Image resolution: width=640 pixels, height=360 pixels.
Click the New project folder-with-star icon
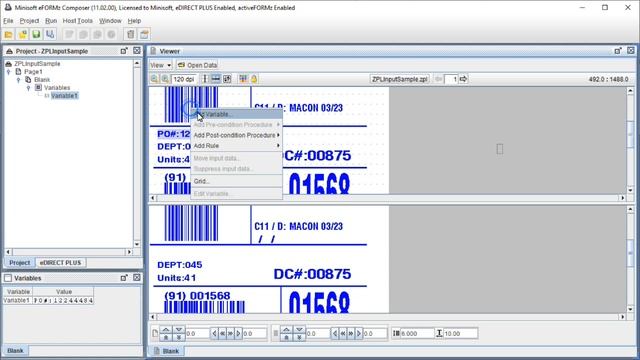pos(22,35)
